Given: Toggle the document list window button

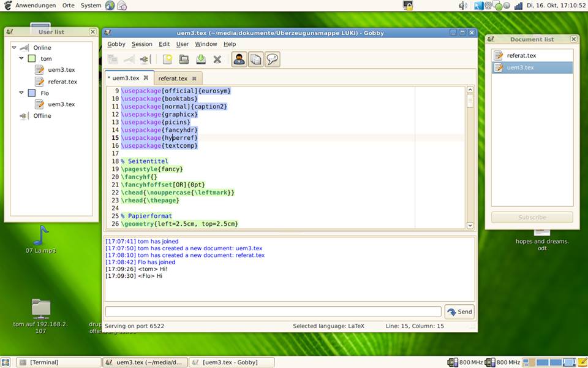Looking at the screenshot, I should (256, 59).
